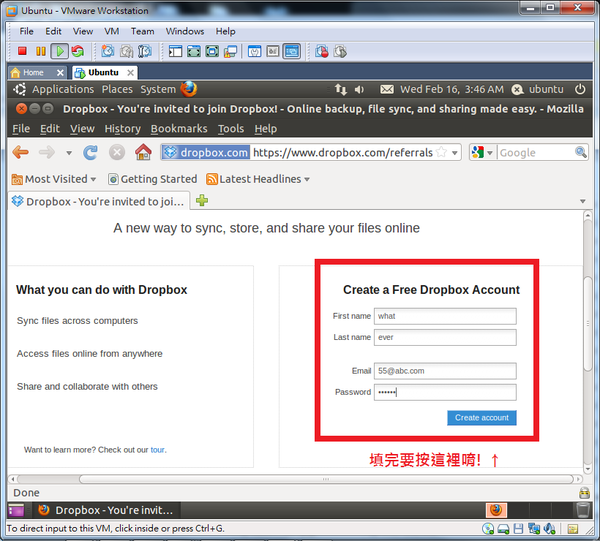Screen dimensions: 600x541
Task: Open the Firefox Tools menu
Action: (x=231, y=129)
